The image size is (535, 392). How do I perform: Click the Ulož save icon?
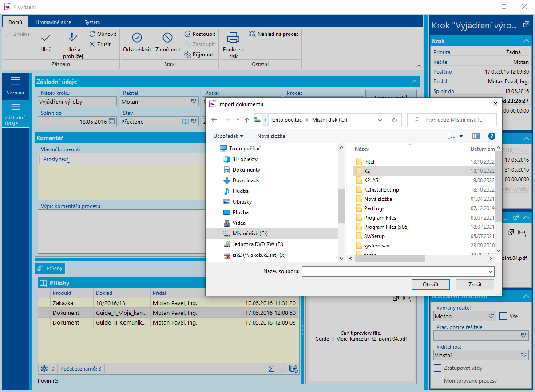45,38
